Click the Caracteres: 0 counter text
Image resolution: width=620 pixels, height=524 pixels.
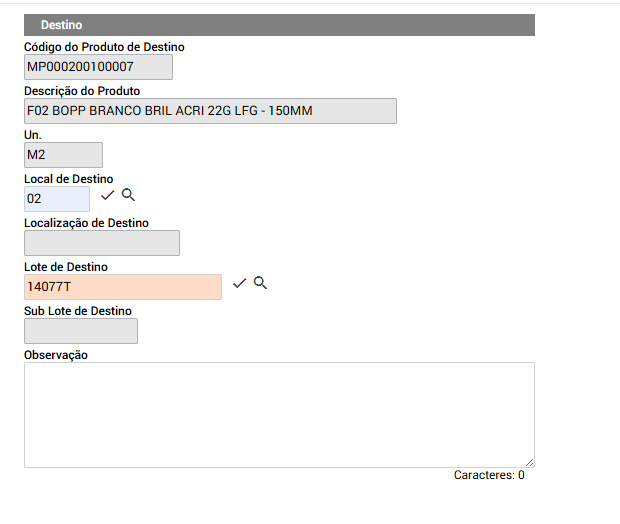[x=489, y=475]
